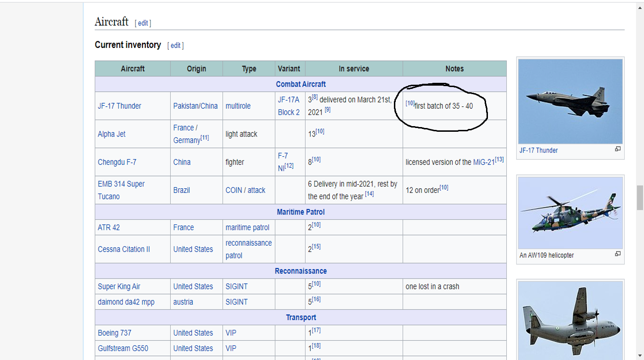The width and height of the screenshot is (644, 360).
Task: Open citation [8] in JF-17 service cell
Action: [315, 97]
